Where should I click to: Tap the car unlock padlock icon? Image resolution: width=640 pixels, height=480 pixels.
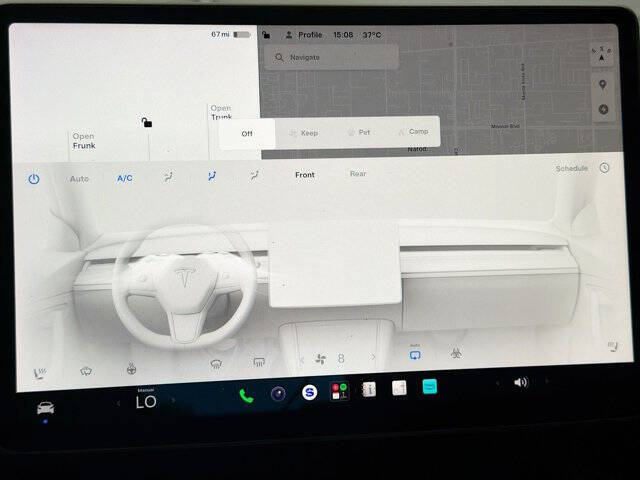tap(147, 122)
